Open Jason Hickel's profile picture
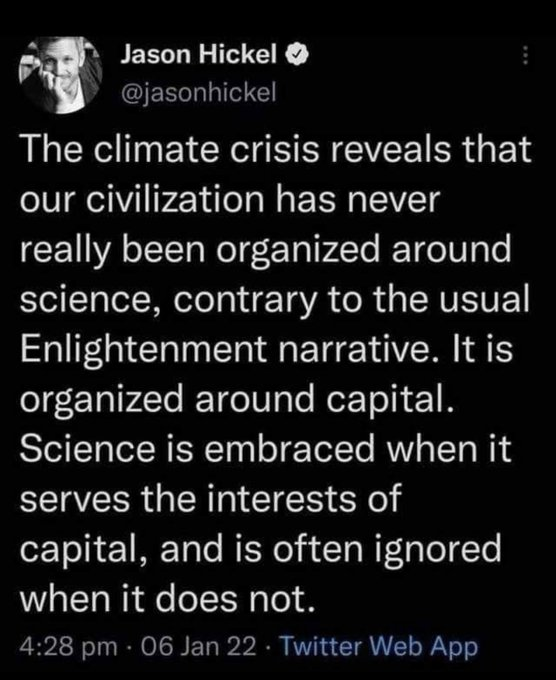 (61, 74)
